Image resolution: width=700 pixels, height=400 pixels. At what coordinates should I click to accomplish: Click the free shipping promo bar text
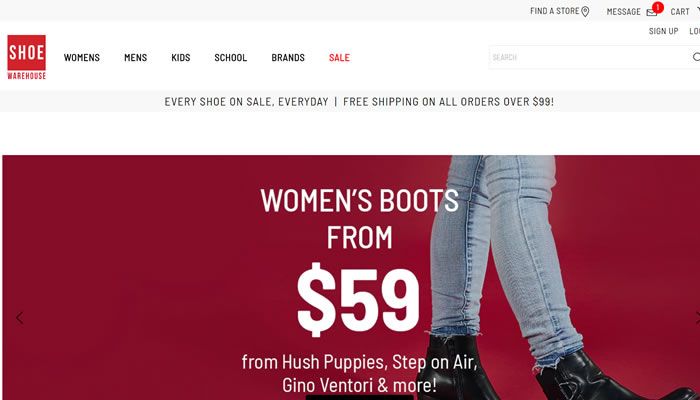coord(448,102)
